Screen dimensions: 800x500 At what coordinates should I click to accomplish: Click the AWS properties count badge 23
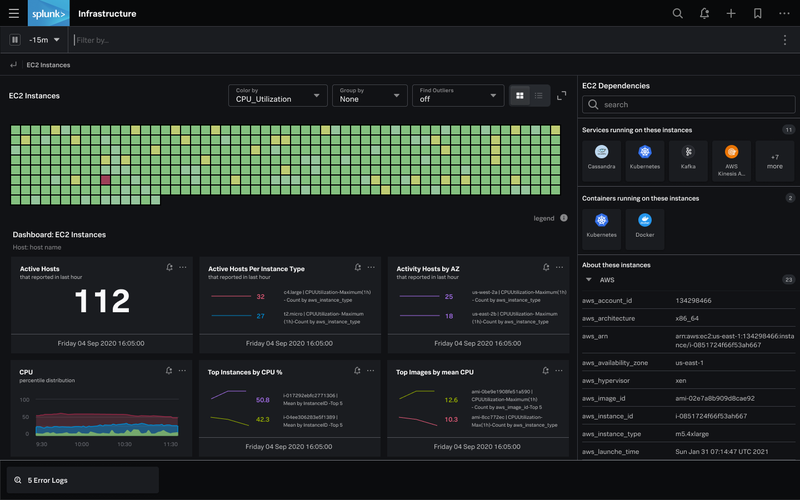789,280
